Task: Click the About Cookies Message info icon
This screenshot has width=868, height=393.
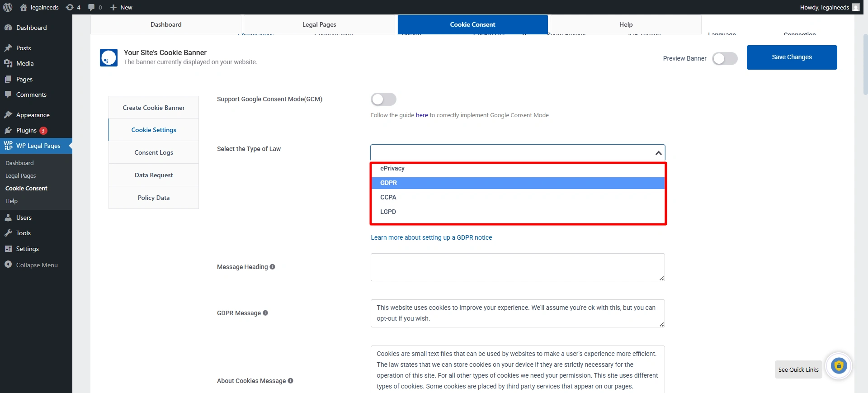Action: point(291,381)
